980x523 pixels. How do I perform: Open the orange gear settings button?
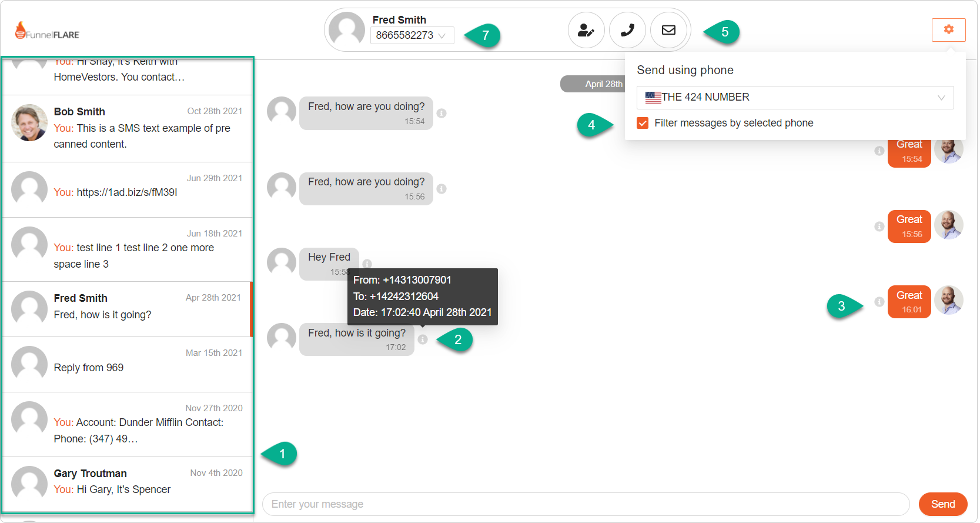tap(948, 29)
